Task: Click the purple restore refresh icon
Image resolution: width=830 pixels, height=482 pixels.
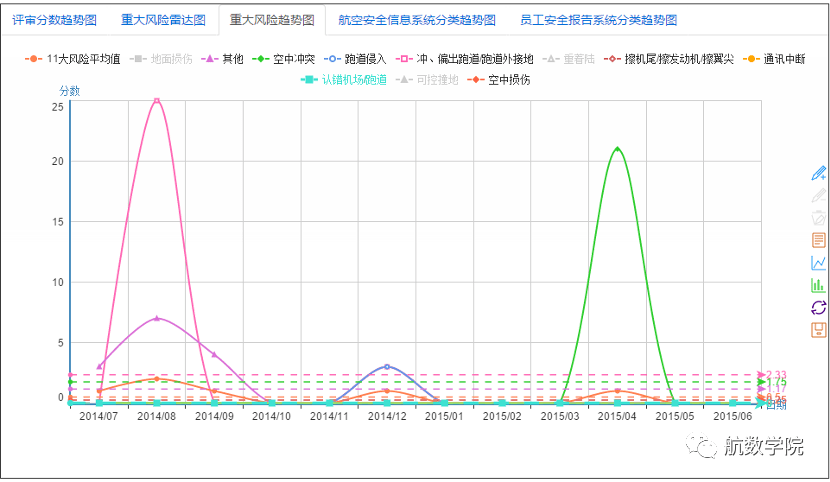Action: click(x=818, y=307)
